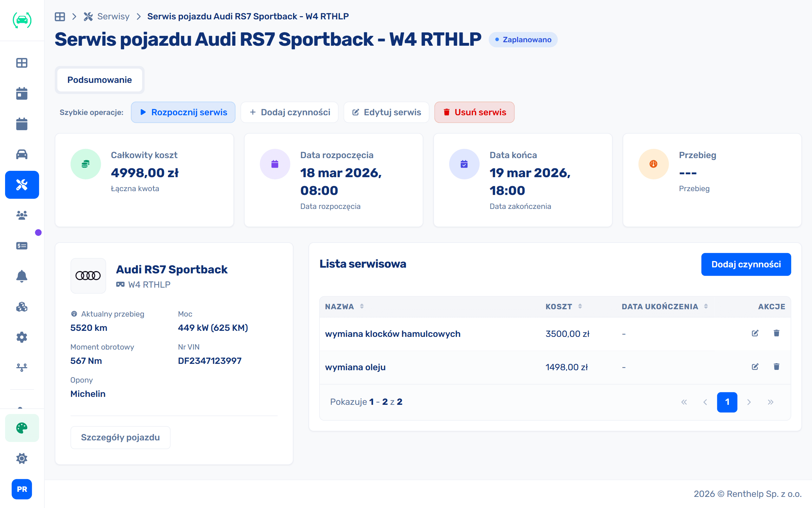The image size is (812, 508).
Task: Click the start date 18 mar 2026, 08:00
Action: 341,181
